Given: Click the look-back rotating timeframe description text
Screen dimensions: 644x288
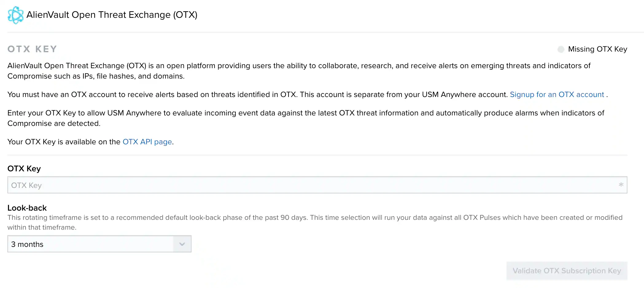Looking at the screenshot, I should tap(307, 218).
